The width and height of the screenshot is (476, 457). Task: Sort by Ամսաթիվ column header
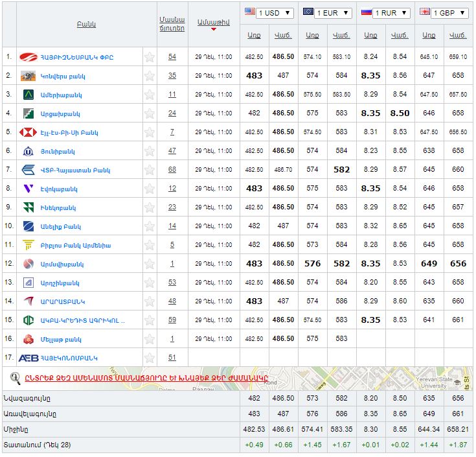[214, 22]
